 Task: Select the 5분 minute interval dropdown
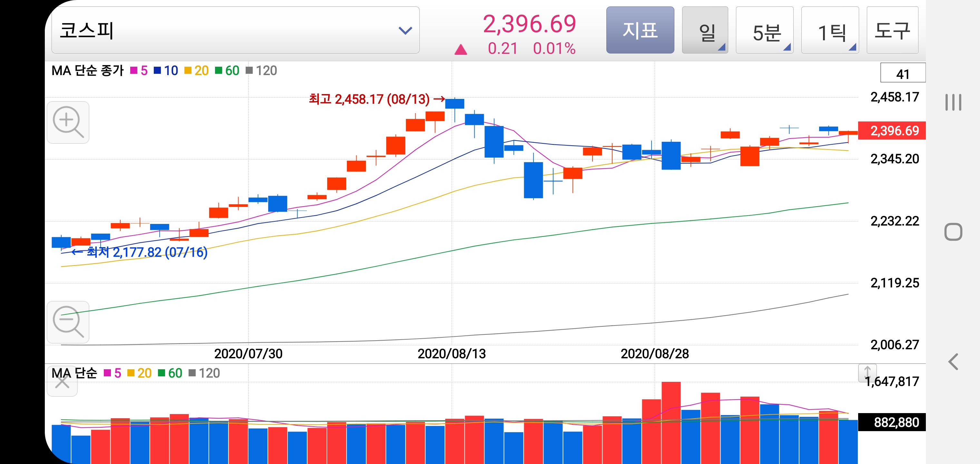pyautogui.click(x=765, y=30)
